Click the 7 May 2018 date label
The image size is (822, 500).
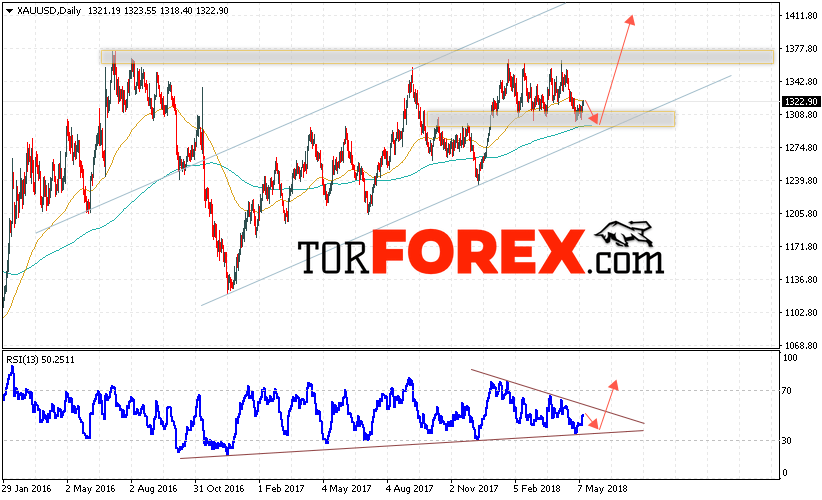click(x=602, y=488)
